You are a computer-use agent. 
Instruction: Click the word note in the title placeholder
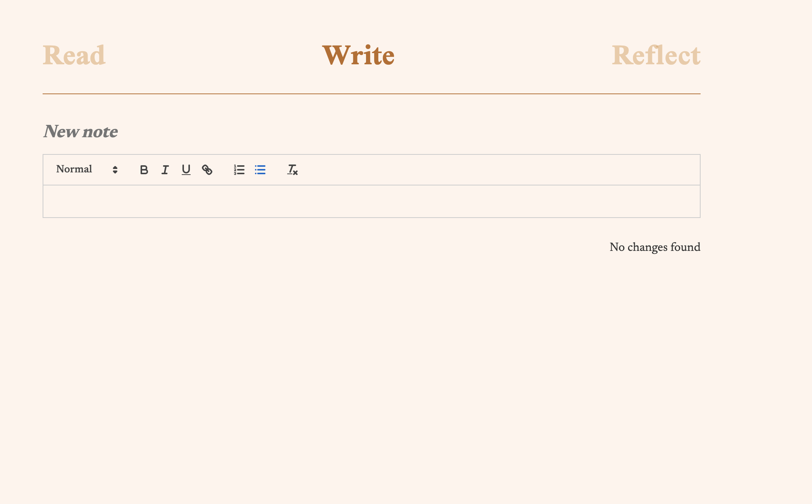click(100, 132)
